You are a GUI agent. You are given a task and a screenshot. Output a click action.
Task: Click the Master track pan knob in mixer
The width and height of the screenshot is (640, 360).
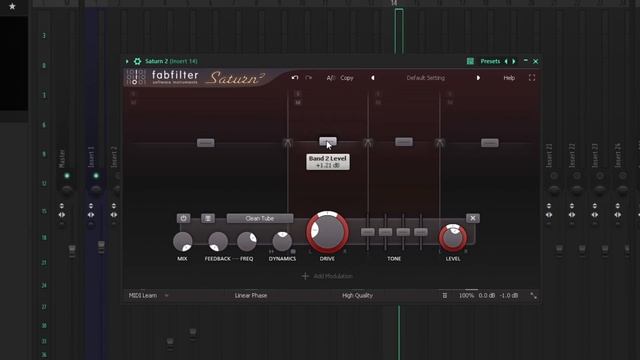point(67,189)
